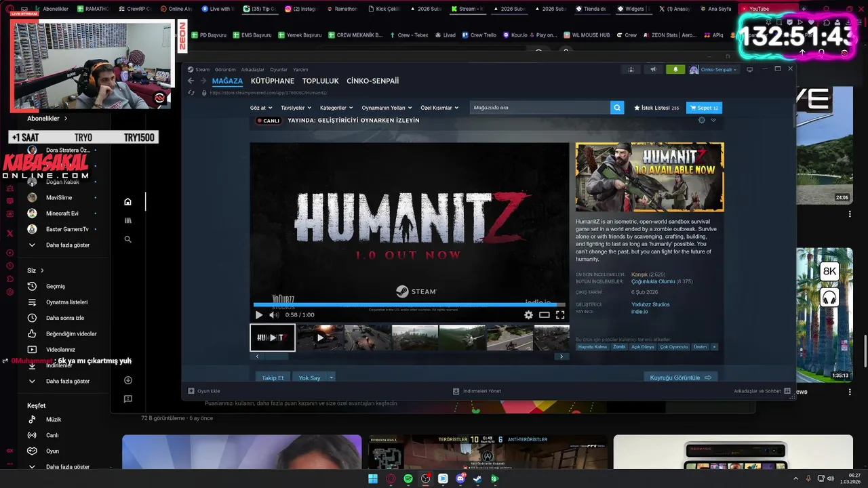
Task: Open trailer quality settings gear
Action: pyautogui.click(x=528, y=314)
